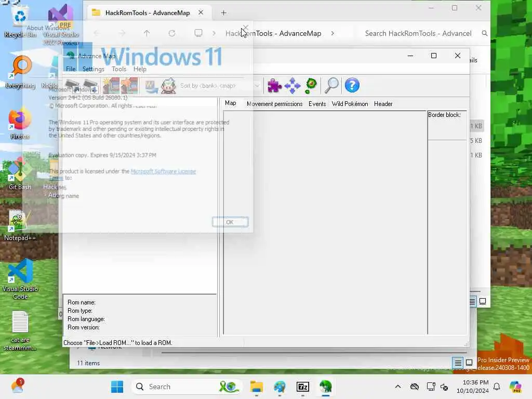
Task: Click the Copilot Preview taskbar icon
Action: (516, 387)
